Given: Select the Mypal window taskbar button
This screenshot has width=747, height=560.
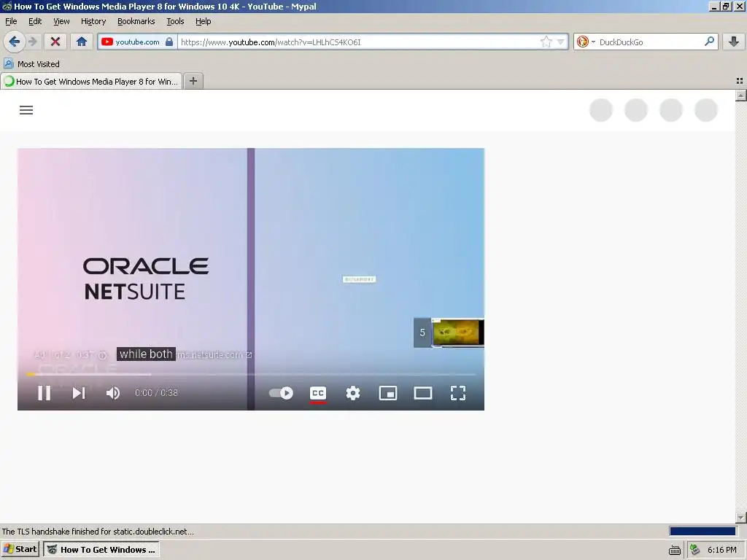Looking at the screenshot, I should pyautogui.click(x=101, y=549).
